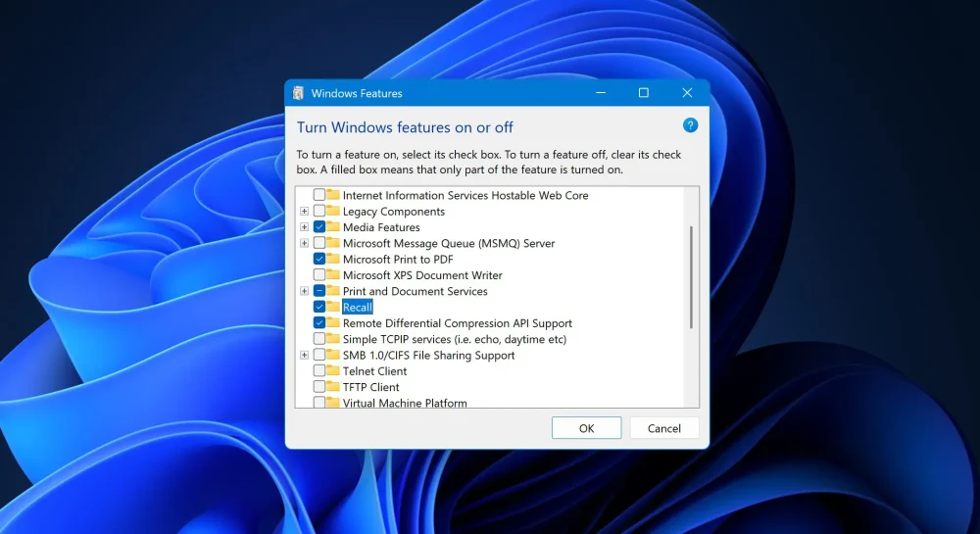Viewport: 980px width, 534px height.
Task: Click the folder icon beside TFTP Client
Action: 333,387
